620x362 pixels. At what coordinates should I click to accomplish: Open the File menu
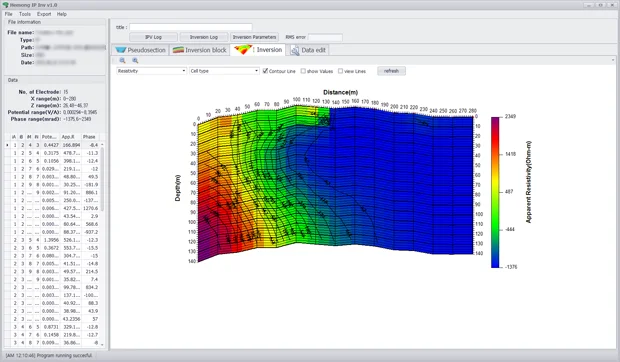point(8,14)
